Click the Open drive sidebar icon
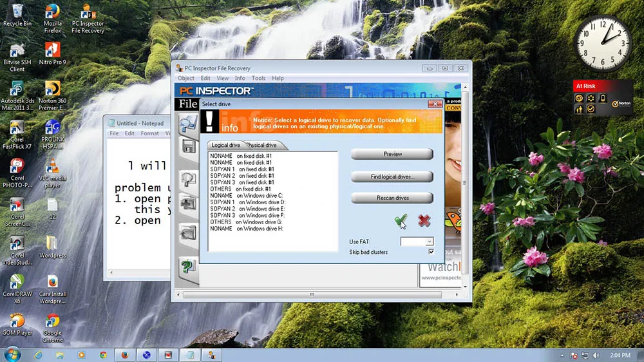The height and width of the screenshot is (362, 644). [188, 123]
